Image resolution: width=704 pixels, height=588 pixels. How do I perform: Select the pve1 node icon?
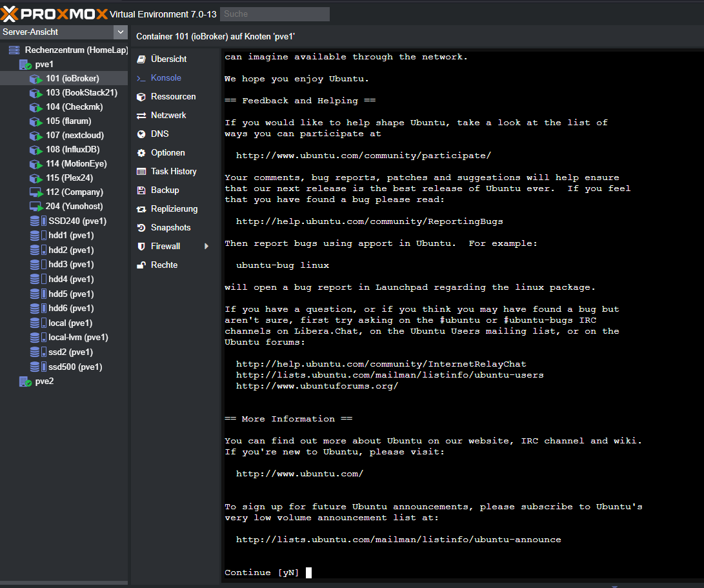coord(25,65)
